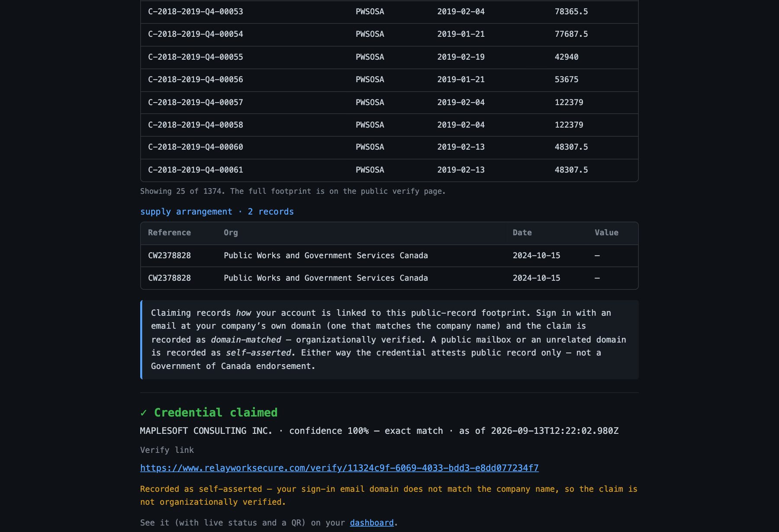Click the Date column header
The width and height of the screenshot is (779, 532).
[x=522, y=233]
